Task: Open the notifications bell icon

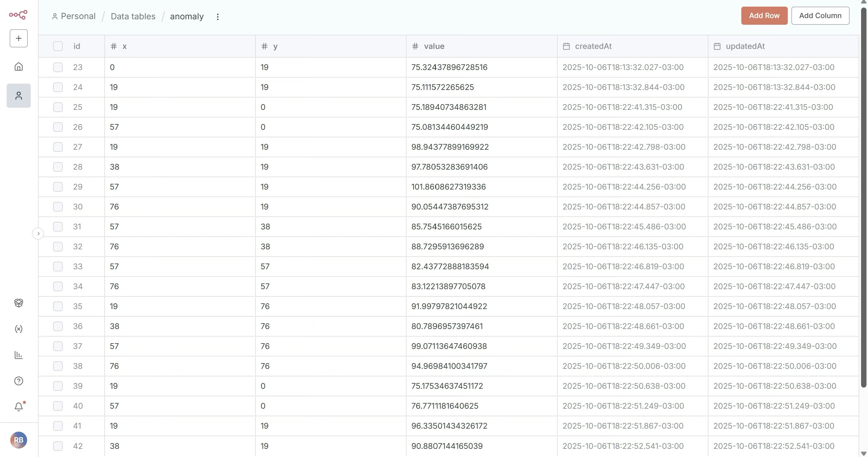Action: pyautogui.click(x=18, y=407)
